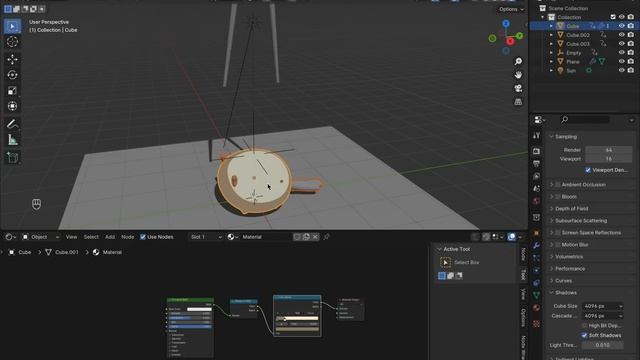Open the Cascade Size dropdown
This screenshot has height=360, width=640.
(x=602, y=316)
